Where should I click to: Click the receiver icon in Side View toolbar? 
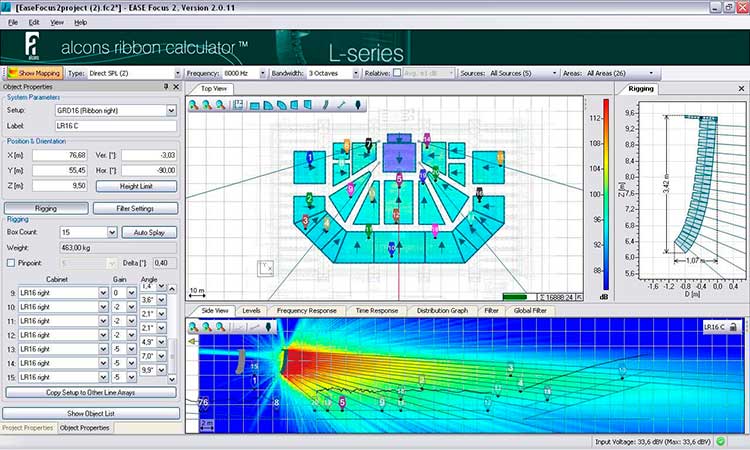click(268, 327)
